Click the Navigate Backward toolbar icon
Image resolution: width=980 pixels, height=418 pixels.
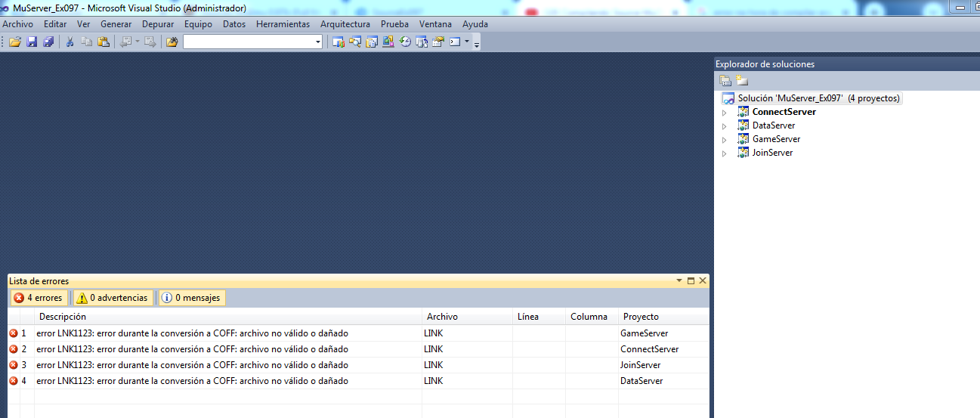tap(125, 42)
